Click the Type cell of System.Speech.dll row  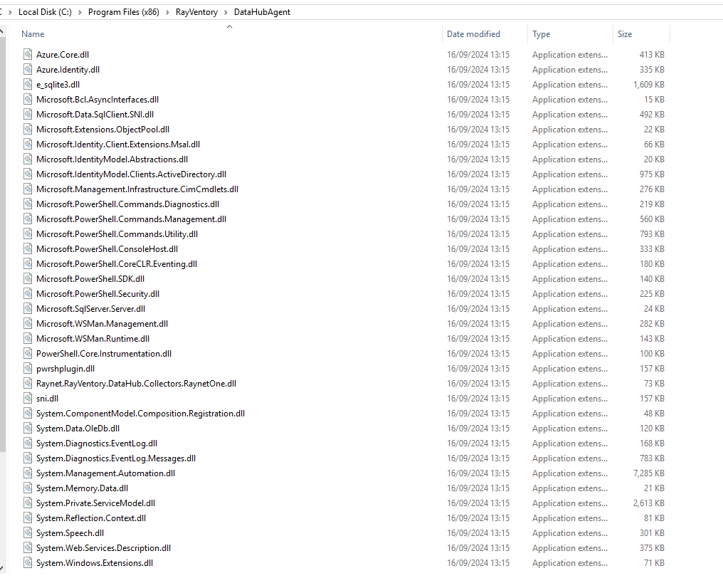570,533
